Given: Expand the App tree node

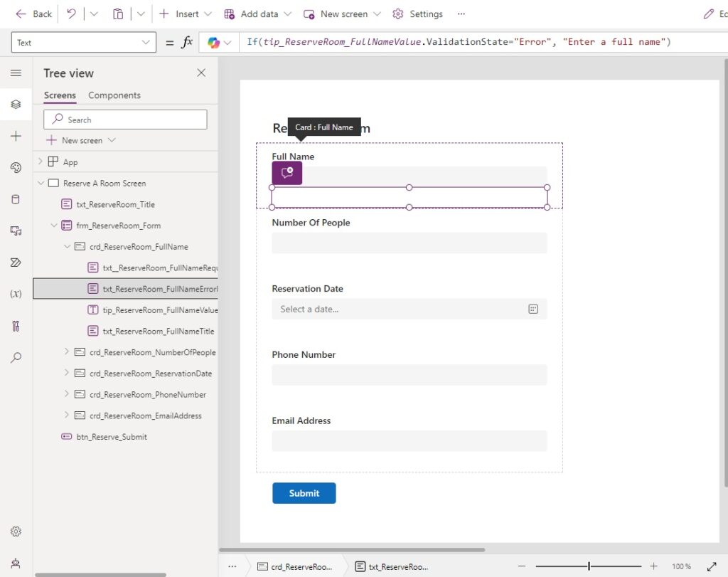Looking at the screenshot, I should [x=41, y=162].
